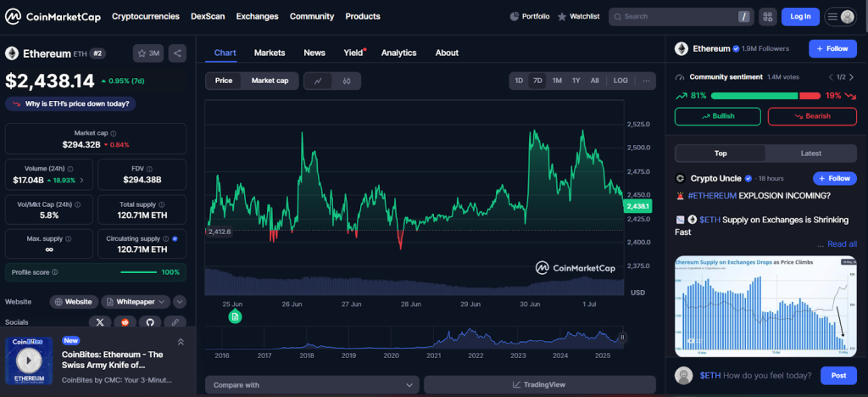Open the hamburger profile menu

click(840, 17)
